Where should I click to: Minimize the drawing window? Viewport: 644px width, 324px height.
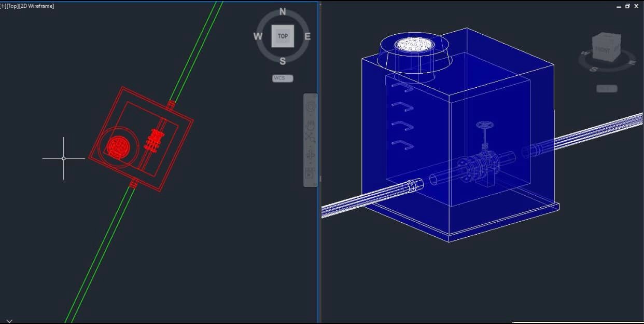point(619,6)
